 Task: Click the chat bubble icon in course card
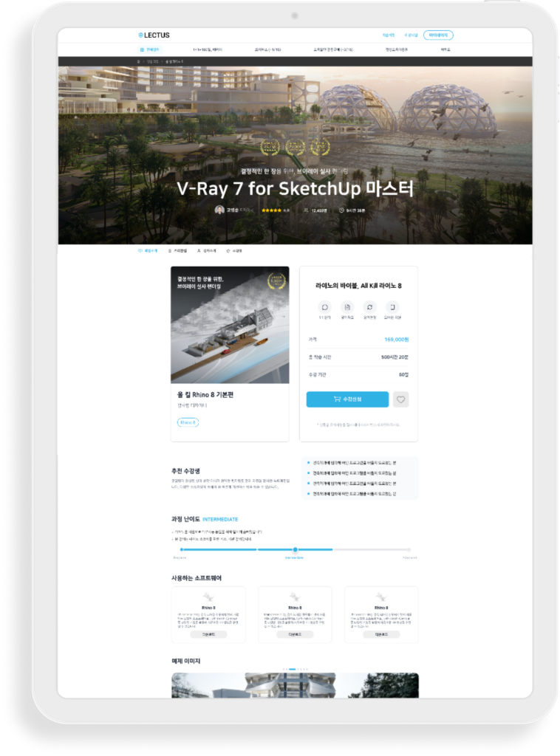tap(324, 307)
